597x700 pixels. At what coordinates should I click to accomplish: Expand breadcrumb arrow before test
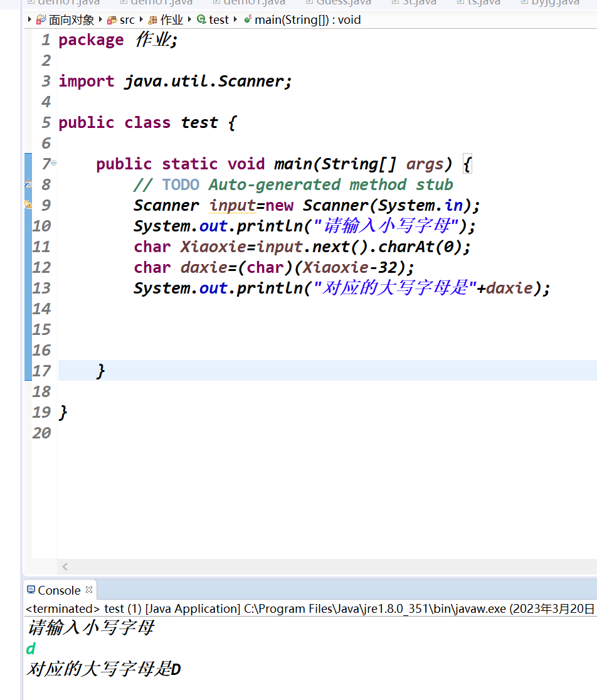[189, 19]
